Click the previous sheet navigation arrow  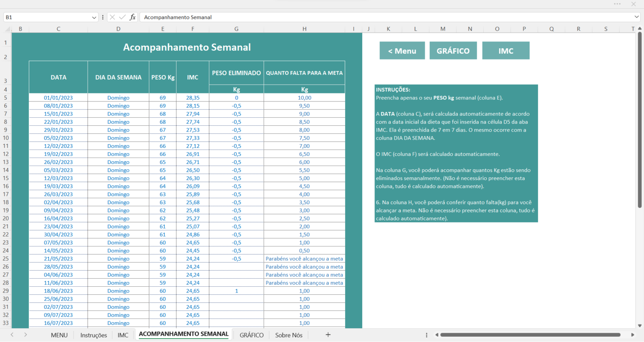[x=12, y=334]
